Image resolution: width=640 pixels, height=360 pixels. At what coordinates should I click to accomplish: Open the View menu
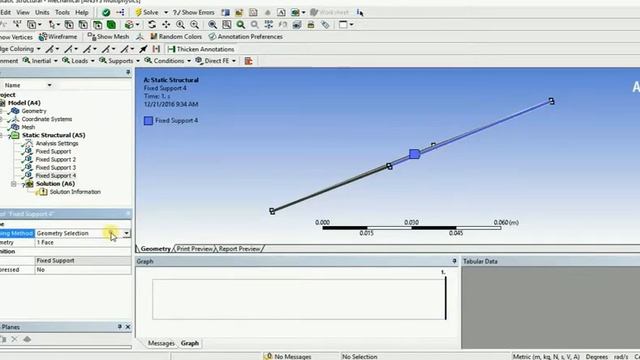[x=23, y=13]
